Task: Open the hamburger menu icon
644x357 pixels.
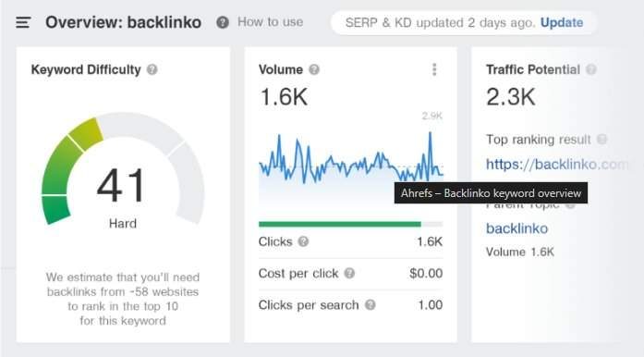Action: 23,22
